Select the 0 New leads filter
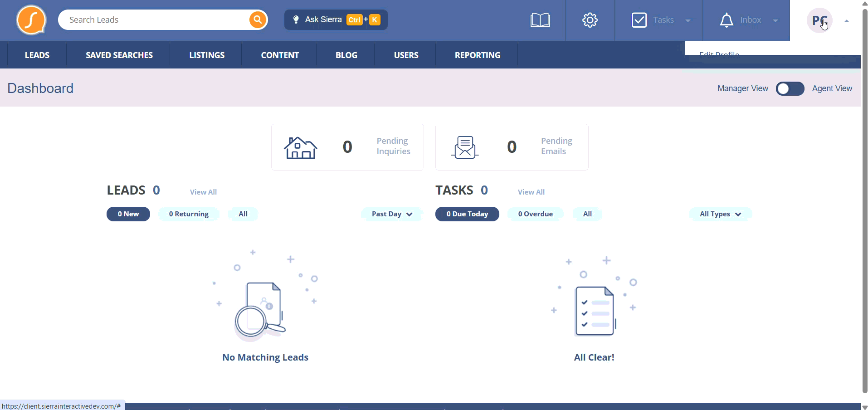868x410 pixels. pos(128,214)
